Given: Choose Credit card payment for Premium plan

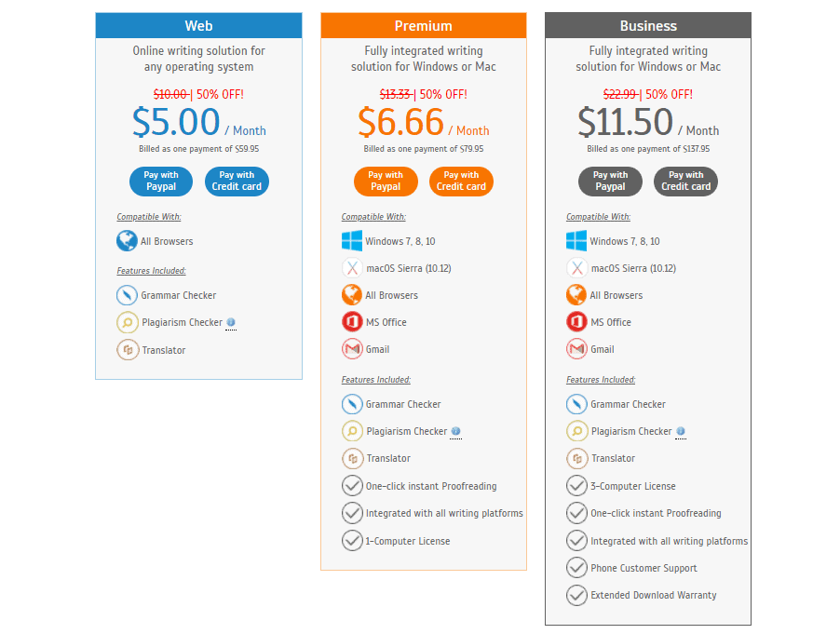Looking at the screenshot, I should coord(462,181).
